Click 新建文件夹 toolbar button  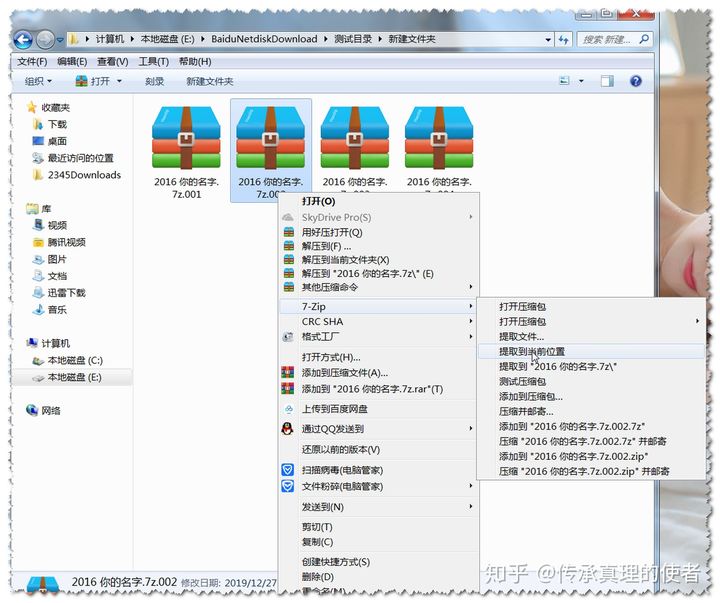pos(209,81)
